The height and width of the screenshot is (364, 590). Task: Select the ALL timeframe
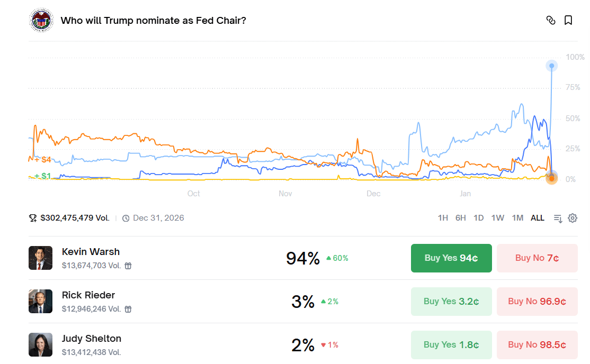click(x=538, y=218)
